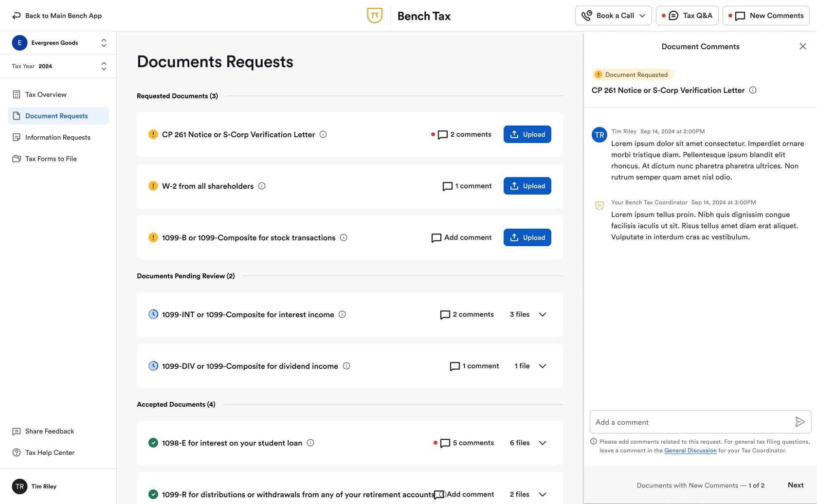This screenshot has width=817, height=504.
Task: Upload 1099-B stock transactions document
Action: coord(527,237)
